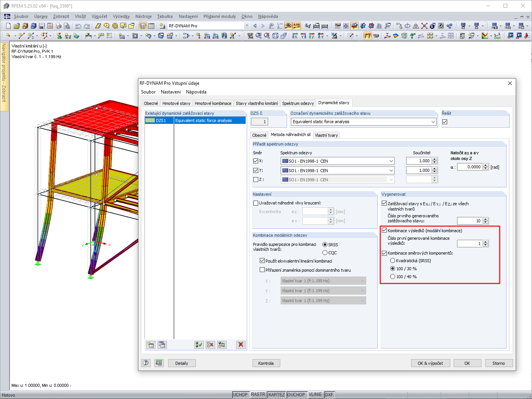Undo the last action
Screen dimensions: 532x399
coord(78,26)
